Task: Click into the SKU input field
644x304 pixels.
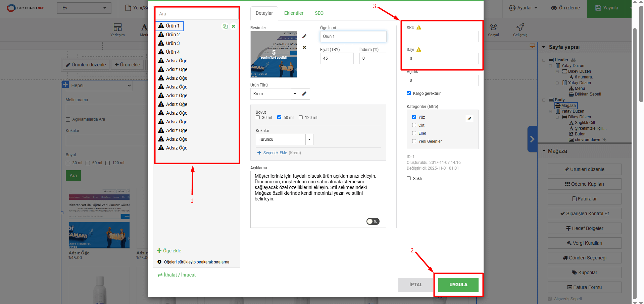Action: [442, 37]
